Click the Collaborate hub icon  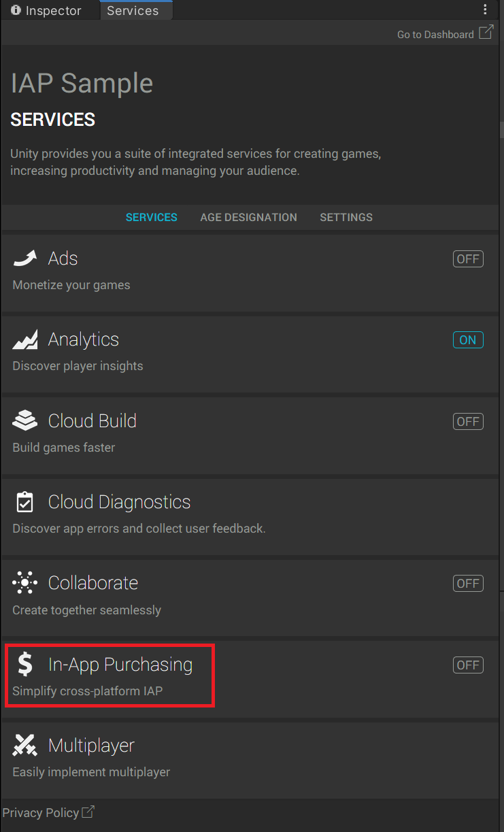pyautogui.click(x=25, y=583)
